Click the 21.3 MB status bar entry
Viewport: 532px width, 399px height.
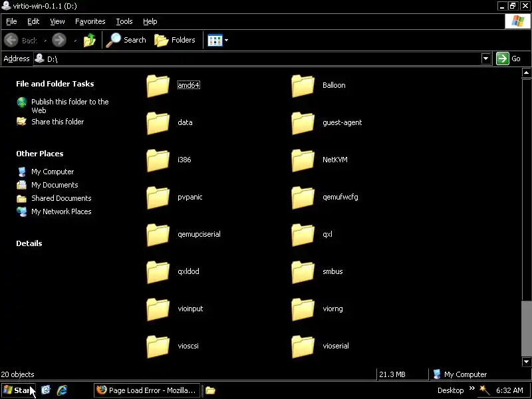coord(392,374)
